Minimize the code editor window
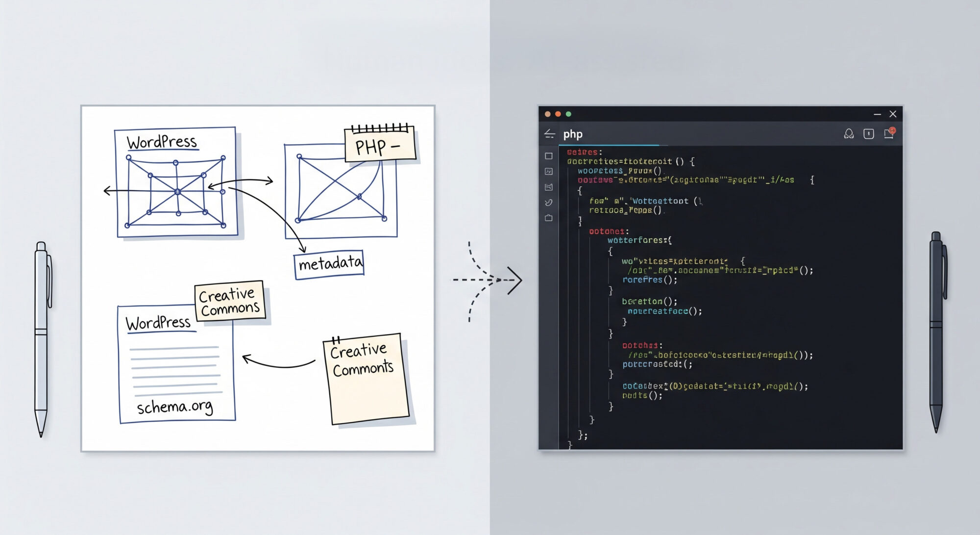Viewport: 980px width, 535px height. point(877,114)
